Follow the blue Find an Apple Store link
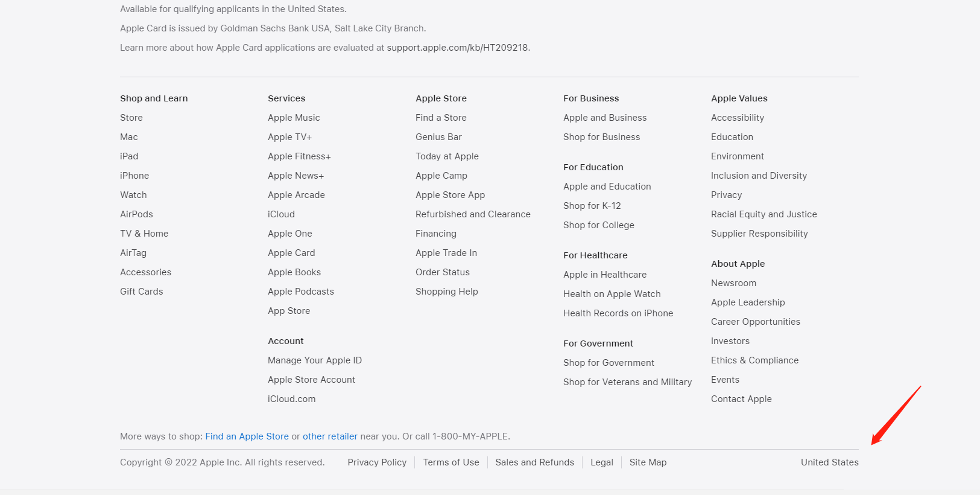Image resolution: width=980 pixels, height=495 pixels. (x=247, y=436)
